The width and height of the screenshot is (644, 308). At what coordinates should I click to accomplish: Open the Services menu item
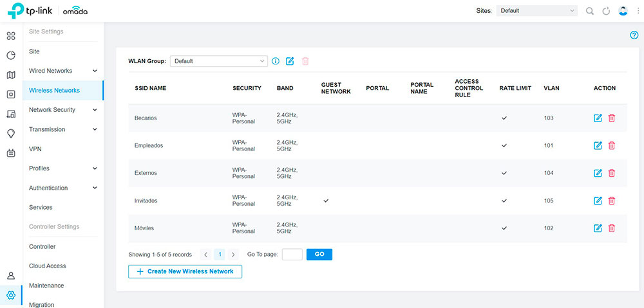coord(41,208)
